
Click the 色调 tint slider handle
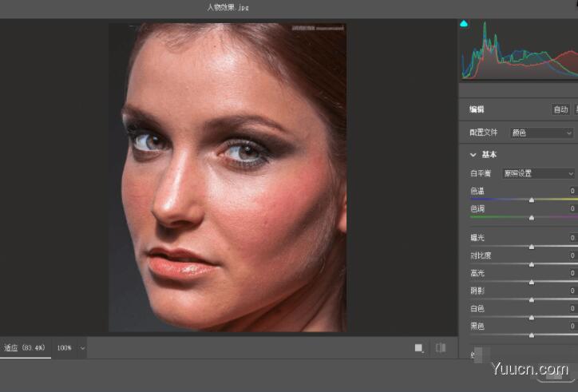pyautogui.click(x=532, y=218)
